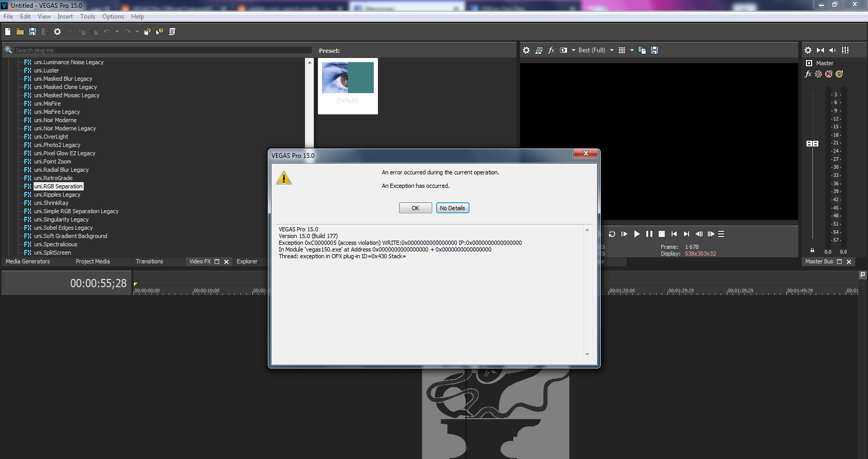The image size is (868, 459).
Task: Open Undo history dropdown arrow
Action: (117, 32)
